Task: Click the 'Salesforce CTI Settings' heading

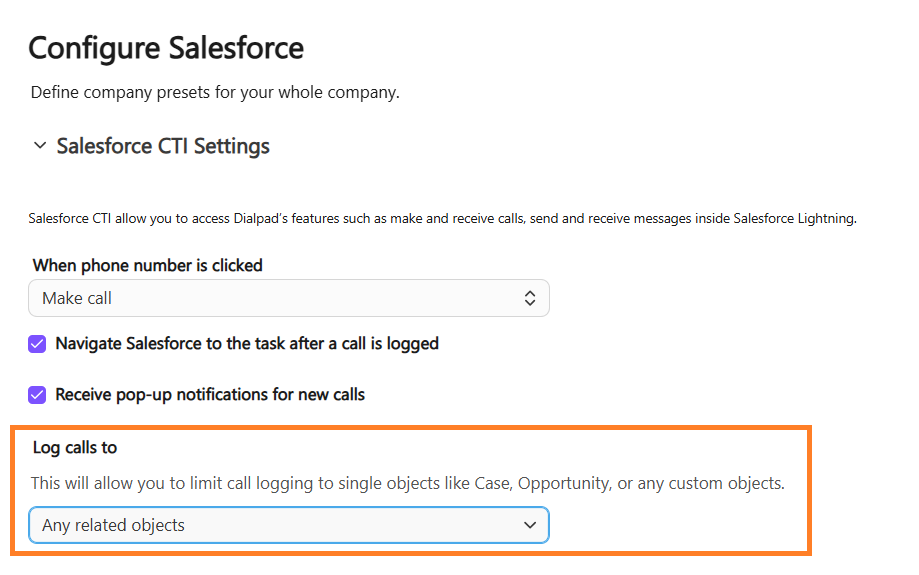Action: click(163, 146)
